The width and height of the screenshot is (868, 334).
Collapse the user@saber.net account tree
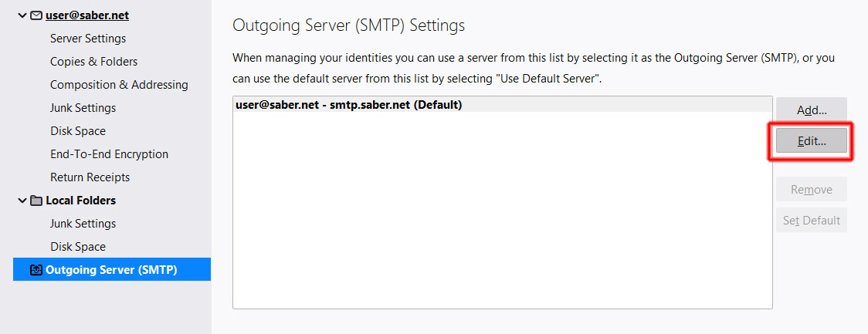coord(22,15)
